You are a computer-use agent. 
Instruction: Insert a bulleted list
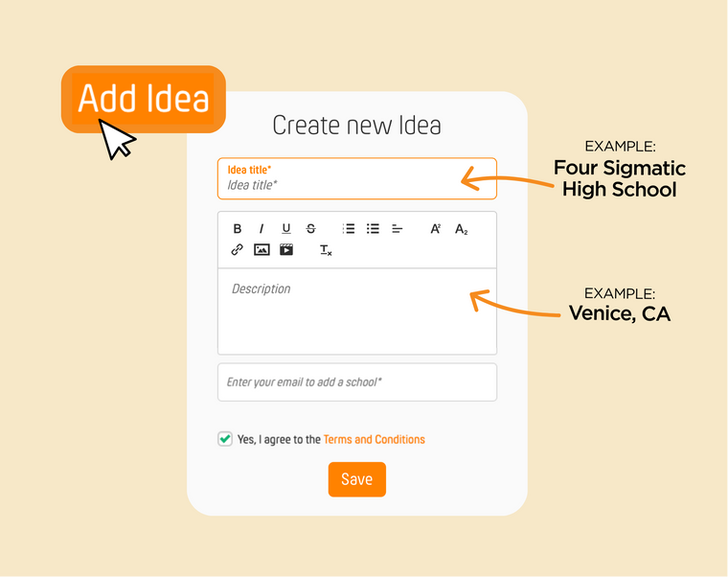[373, 229]
